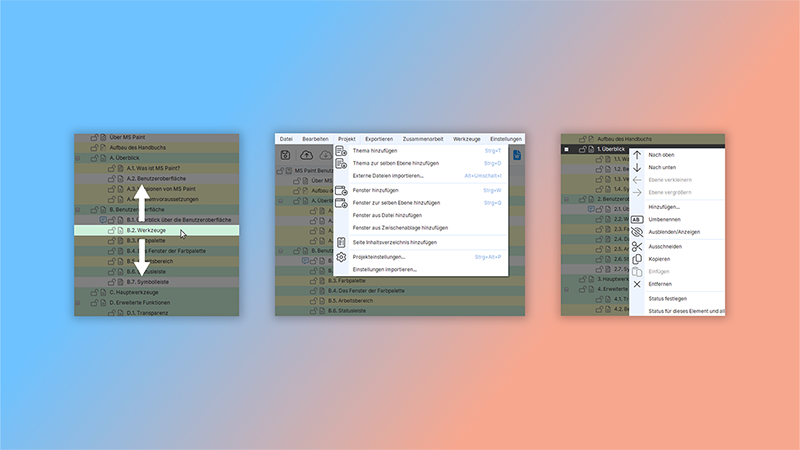Click the gear icon beside Projekteinstellungen
The image size is (800, 450).
pos(341,257)
